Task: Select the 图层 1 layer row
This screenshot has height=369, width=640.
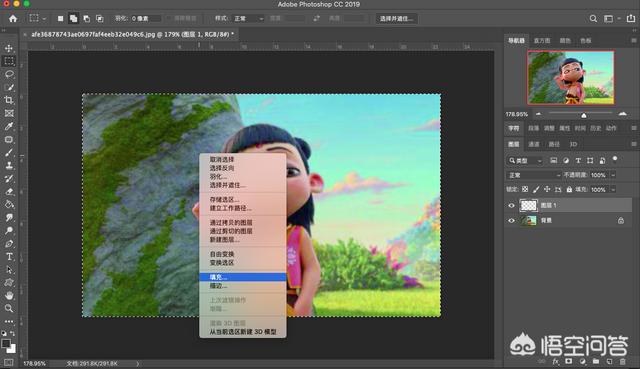Action: (568, 205)
